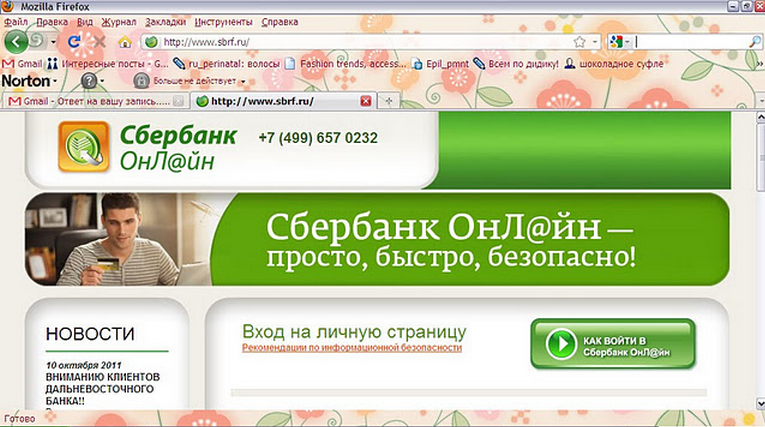
Task: Click the green Back navigation arrow
Action: (x=17, y=42)
